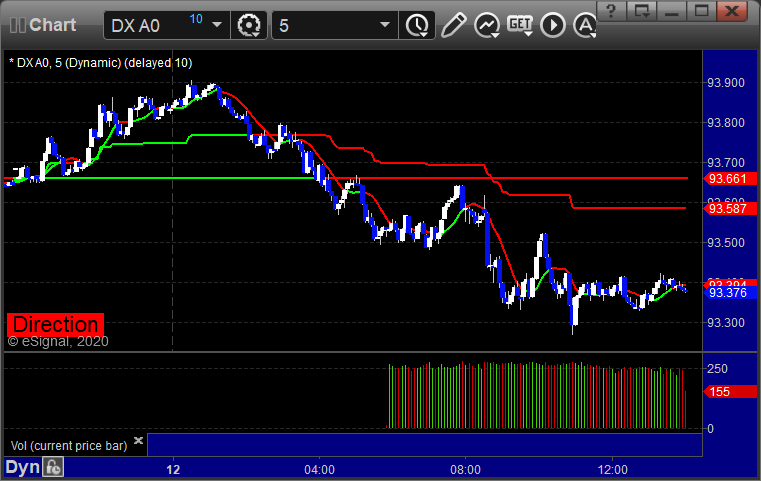Viewport: 761px width, 481px height.
Task: Click the DX A0 symbol field
Action: (x=166, y=25)
